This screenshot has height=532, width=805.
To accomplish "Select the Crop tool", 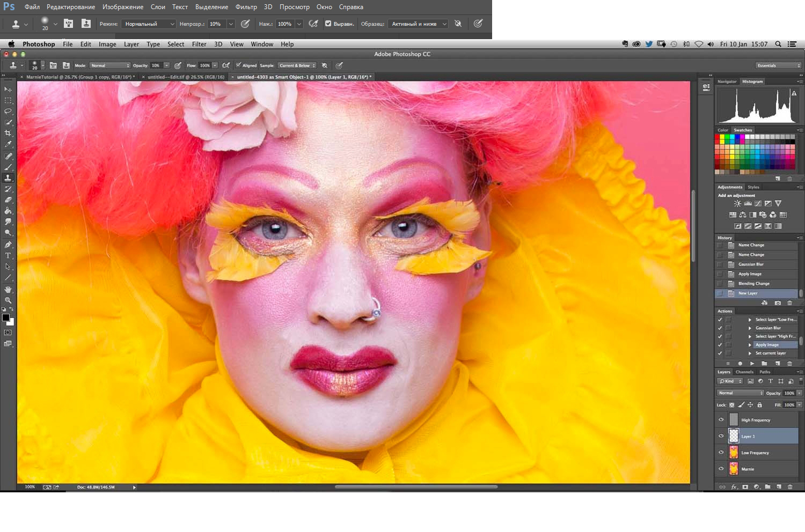I will (8, 133).
